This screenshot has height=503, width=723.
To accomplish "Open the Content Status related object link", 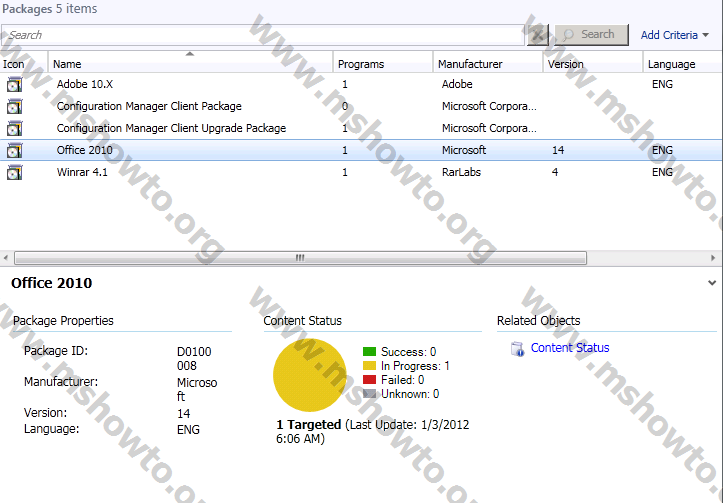I will (570, 348).
